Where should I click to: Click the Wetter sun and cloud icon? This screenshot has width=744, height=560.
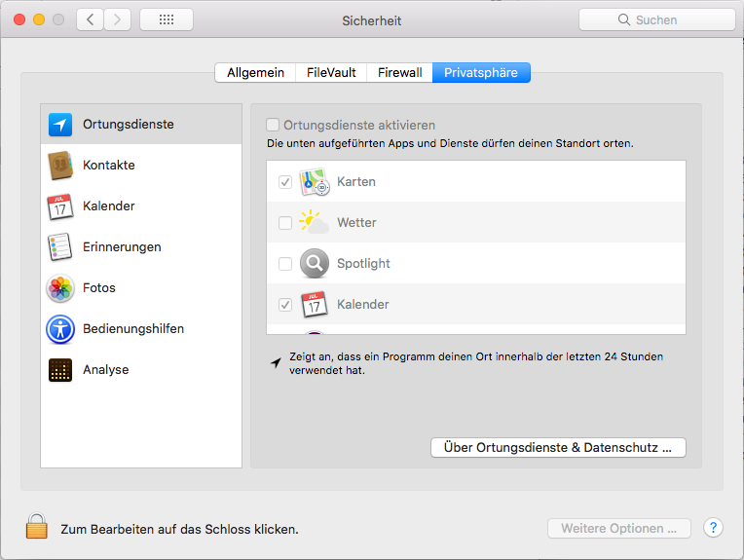point(314,222)
